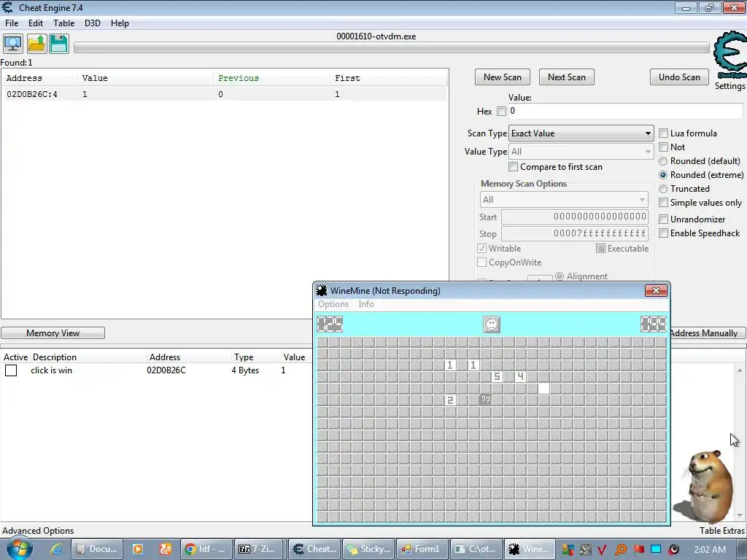
Task: Open the Value Type dropdown
Action: [581, 152]
